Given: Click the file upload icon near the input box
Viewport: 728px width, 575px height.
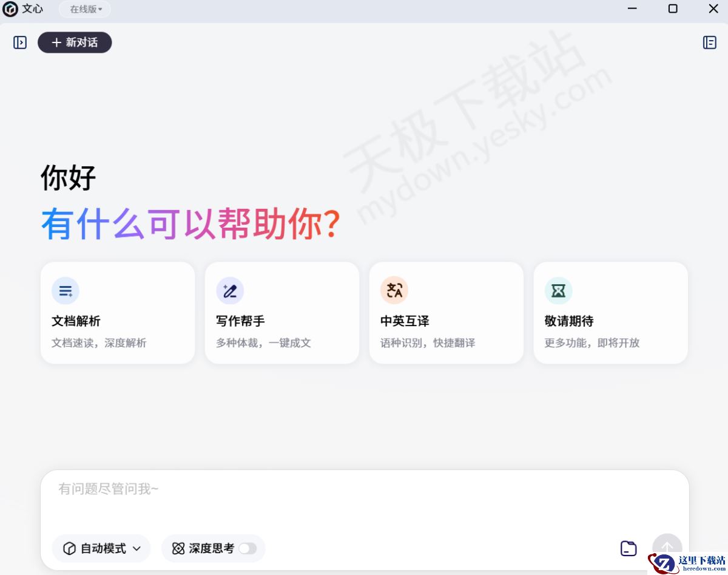Looking at the screenshot, I should (629, 548).
